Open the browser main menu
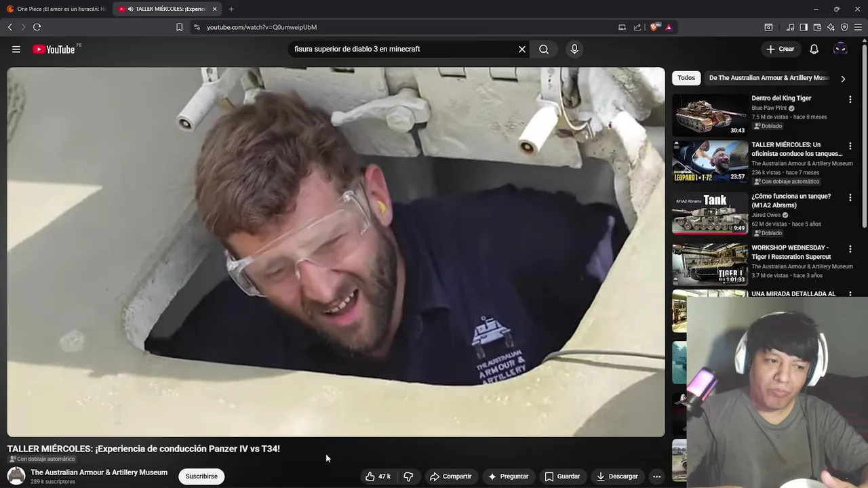 pyautogui.click(x=858, y=27)
